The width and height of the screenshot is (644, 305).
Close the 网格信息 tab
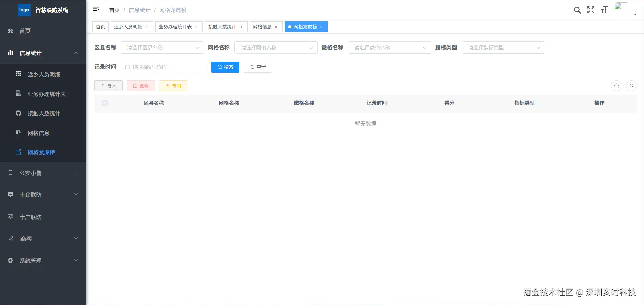(x=276, y=27)
